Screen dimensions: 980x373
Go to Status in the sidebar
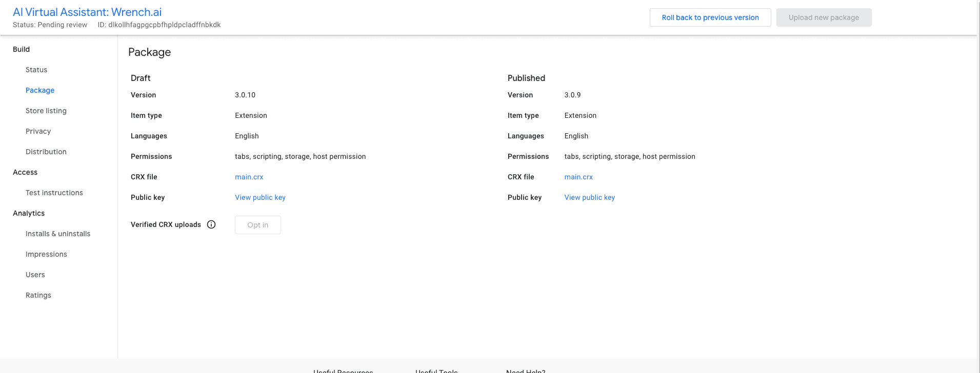pos(36,70)
